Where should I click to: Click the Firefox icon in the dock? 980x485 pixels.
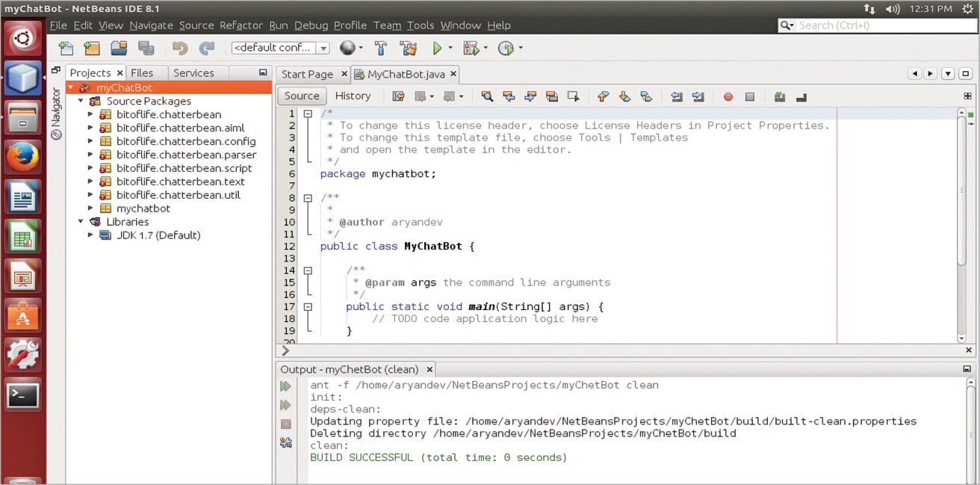22,157
